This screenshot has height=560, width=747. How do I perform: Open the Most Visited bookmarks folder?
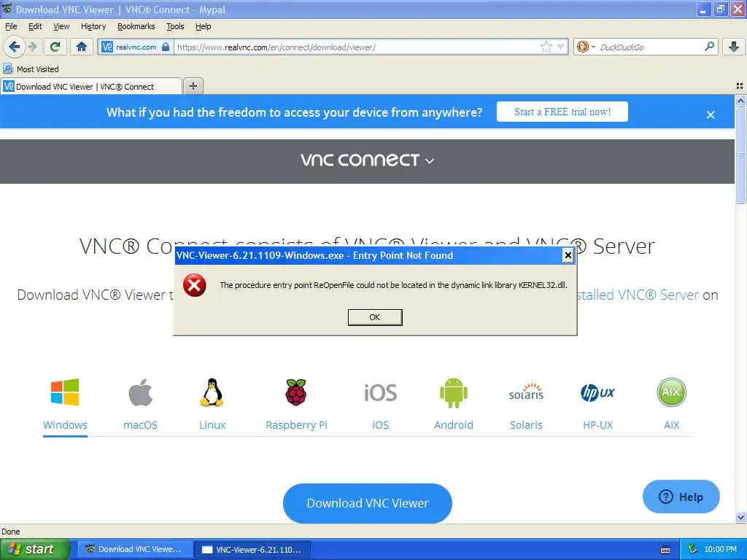point(31,69)
